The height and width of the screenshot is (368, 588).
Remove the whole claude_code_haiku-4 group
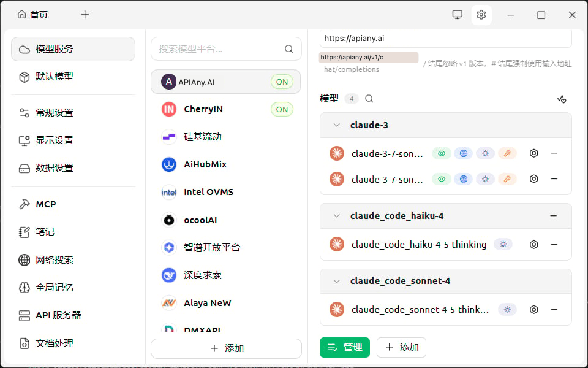pos(554,216)
